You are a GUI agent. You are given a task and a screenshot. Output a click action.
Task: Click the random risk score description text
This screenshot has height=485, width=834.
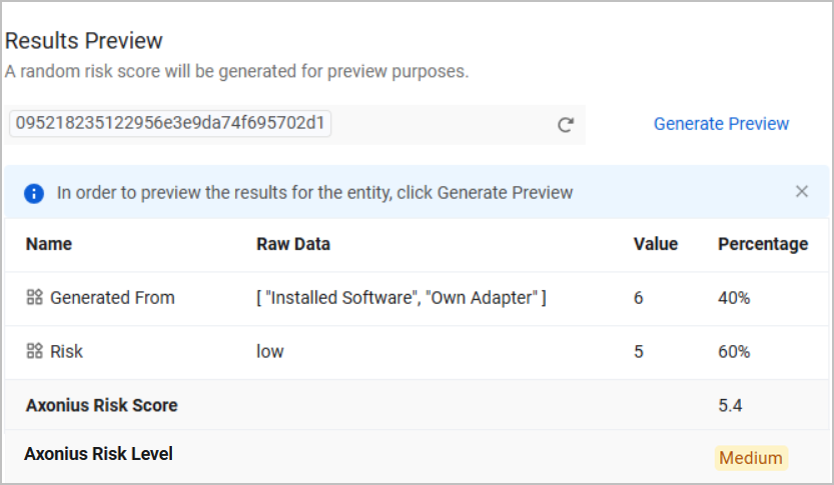237,71
